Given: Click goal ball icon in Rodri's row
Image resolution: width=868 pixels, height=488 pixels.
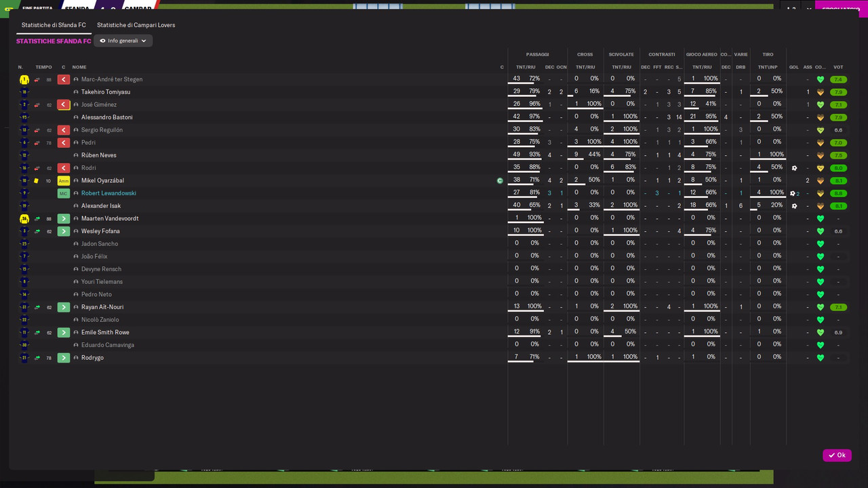Looking at the screenshot, I should tap(794, 168).
